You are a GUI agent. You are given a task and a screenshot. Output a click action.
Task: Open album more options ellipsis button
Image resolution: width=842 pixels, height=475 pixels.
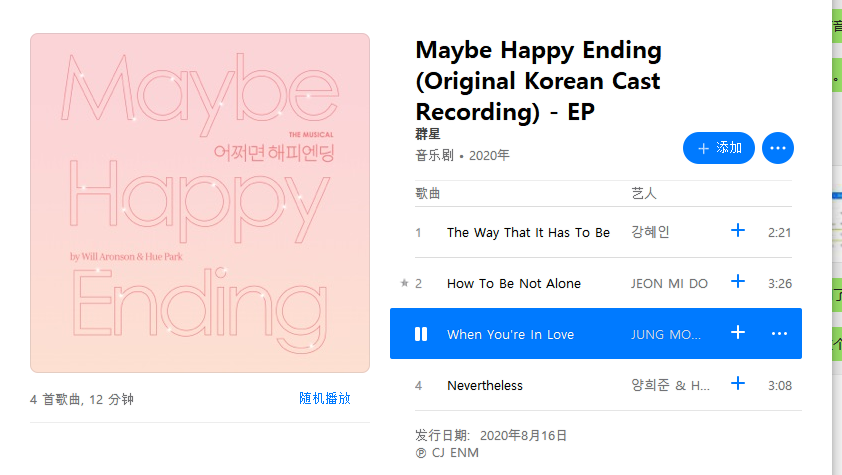778,148
